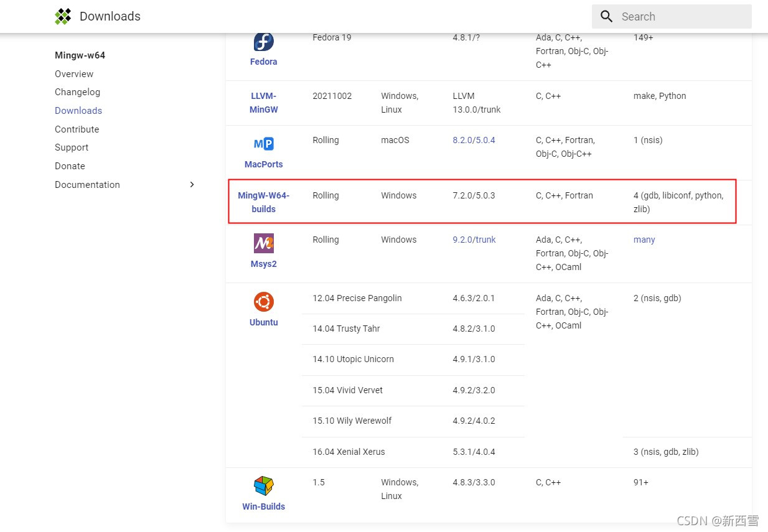Click Rolling in the MacPorts row
The image size is (768, 532).
(x=325, y=140)
